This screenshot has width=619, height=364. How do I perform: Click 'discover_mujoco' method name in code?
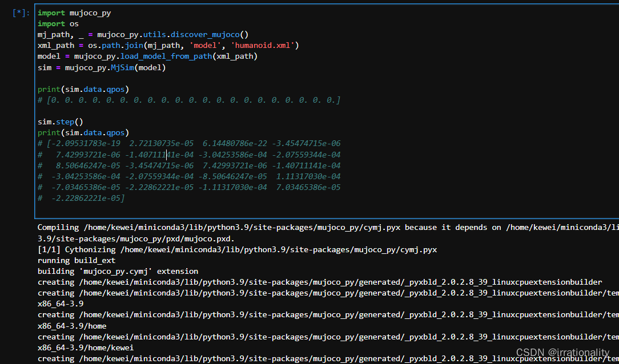[205, 35]
